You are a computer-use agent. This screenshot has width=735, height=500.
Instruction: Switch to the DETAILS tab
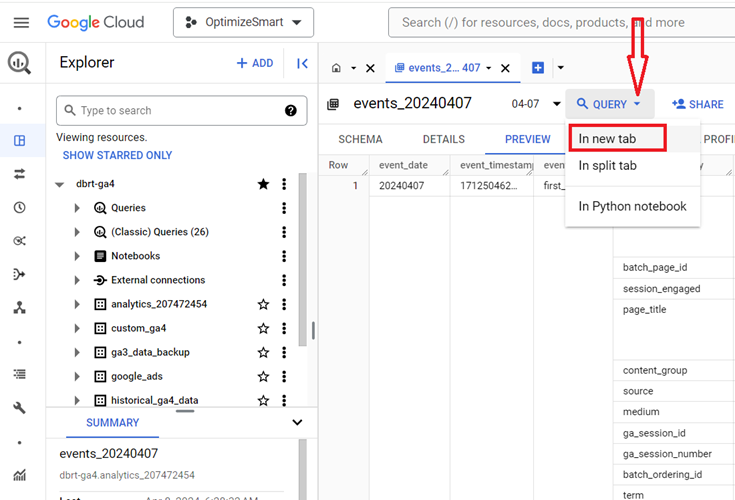444,139
